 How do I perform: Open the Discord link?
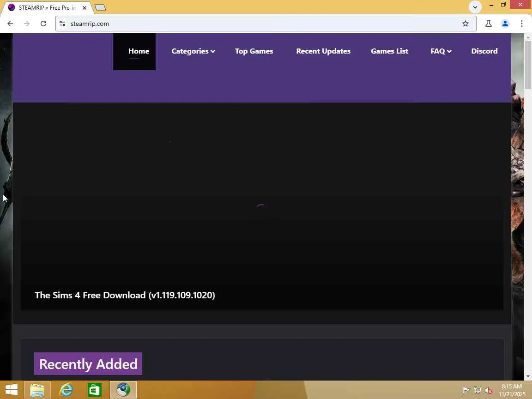point(484,51)
